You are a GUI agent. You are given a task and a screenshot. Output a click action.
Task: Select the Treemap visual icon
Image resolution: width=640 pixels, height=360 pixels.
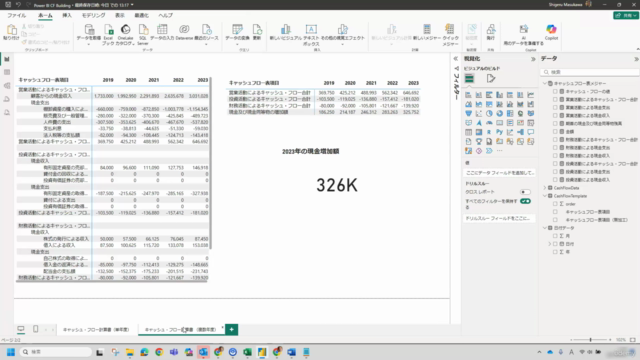coord(510,113)
